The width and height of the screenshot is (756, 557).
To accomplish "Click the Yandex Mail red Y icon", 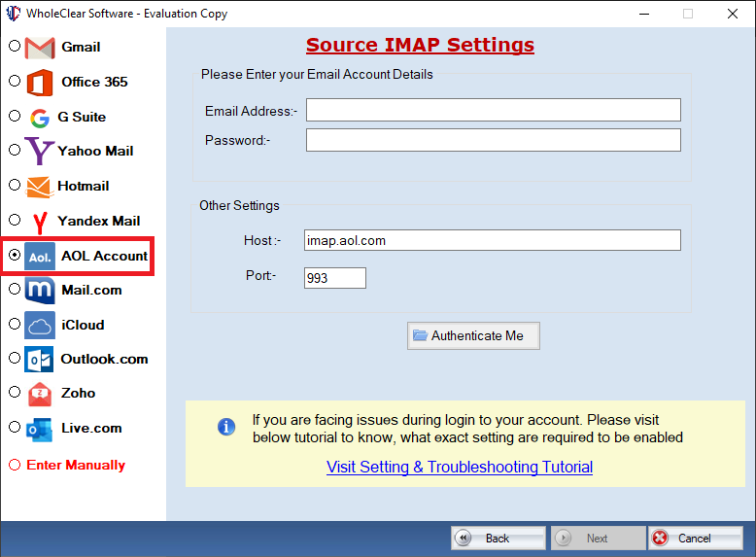I will [40, 223].
